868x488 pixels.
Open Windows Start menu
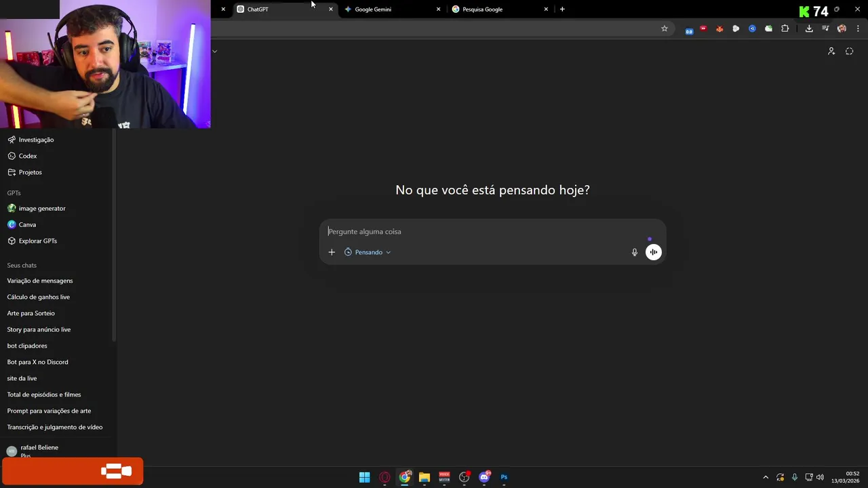point(365,477)
